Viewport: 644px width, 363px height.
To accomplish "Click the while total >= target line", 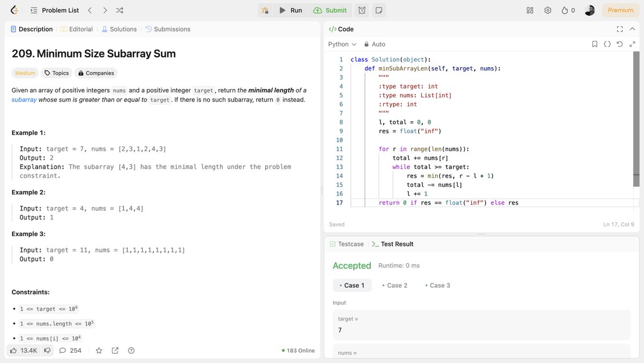I will 430,167.
